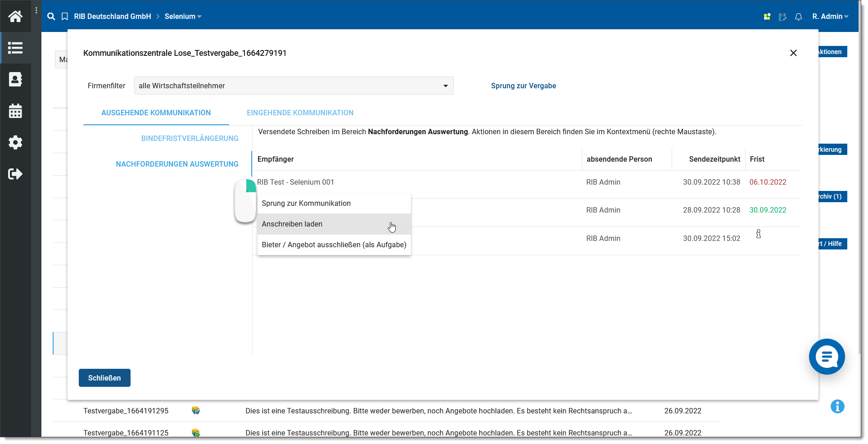Expand the Selenium breadcrumb dropdown
The width and height of the screenshot is (868, 444).
coord(183,17)
